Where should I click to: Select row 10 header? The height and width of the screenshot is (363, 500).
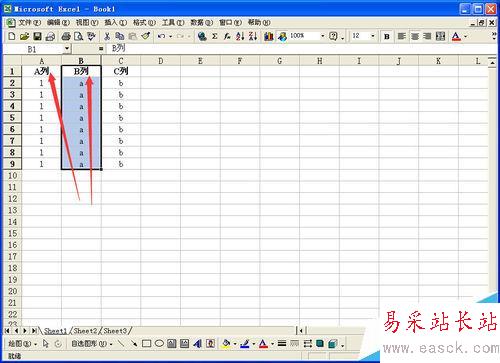coord(12,176)
